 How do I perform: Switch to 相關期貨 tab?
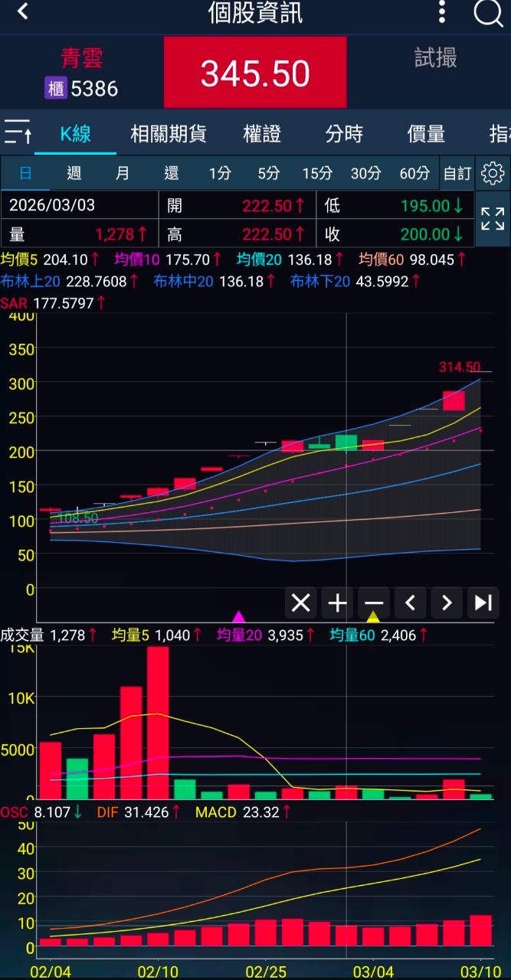[169, 134]
